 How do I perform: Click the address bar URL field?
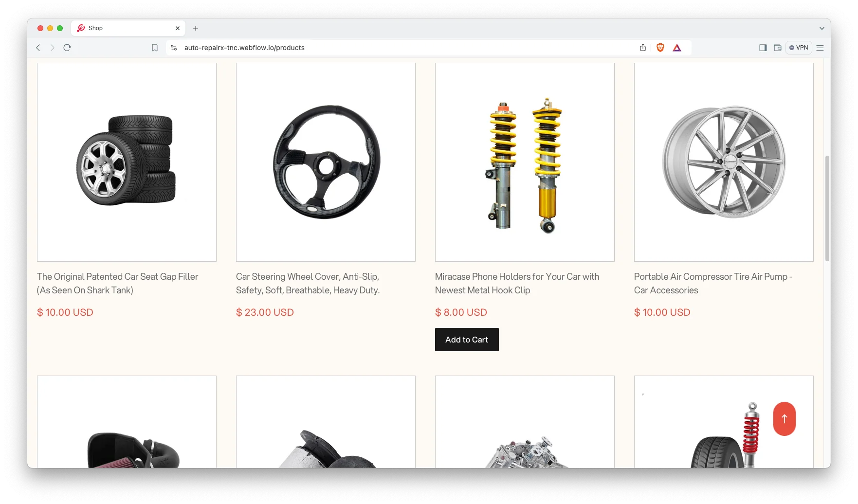409,48
